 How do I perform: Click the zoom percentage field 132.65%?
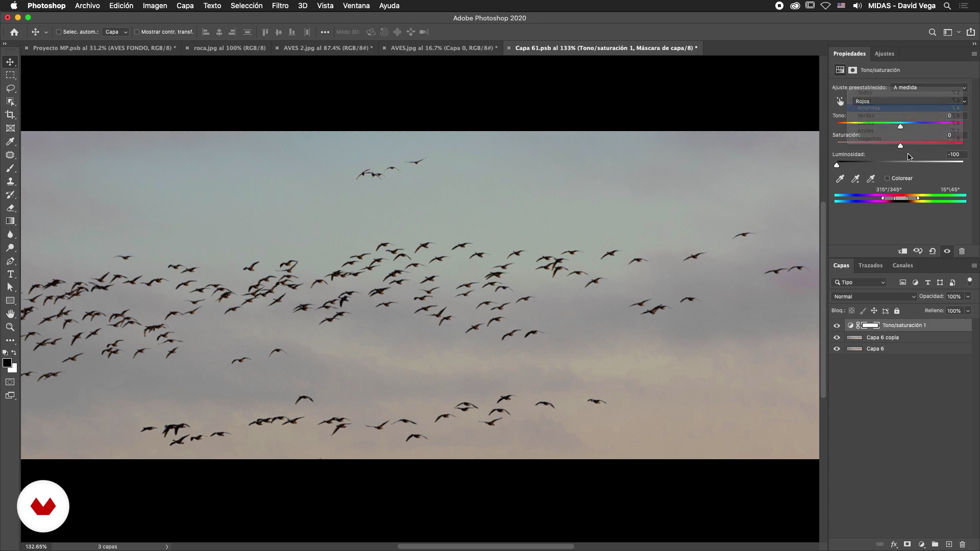pos(36,546)
